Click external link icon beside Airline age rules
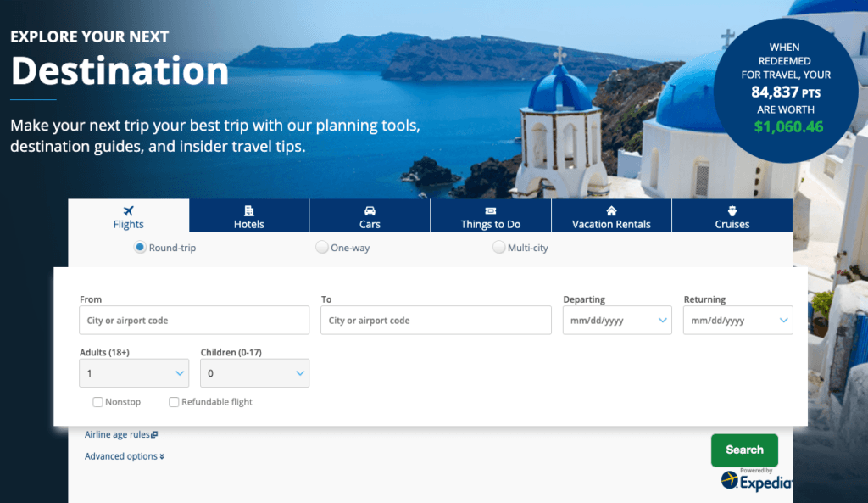 154,435
